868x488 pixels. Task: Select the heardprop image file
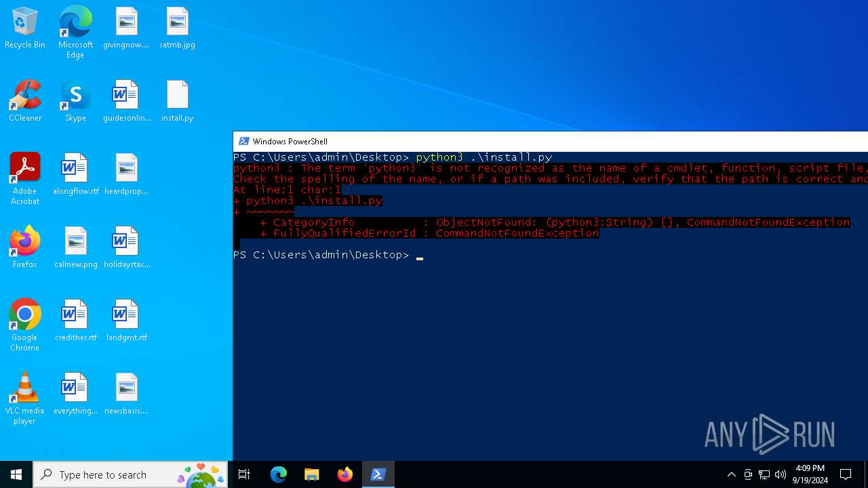pyautogui.click(x=126, y=175)
